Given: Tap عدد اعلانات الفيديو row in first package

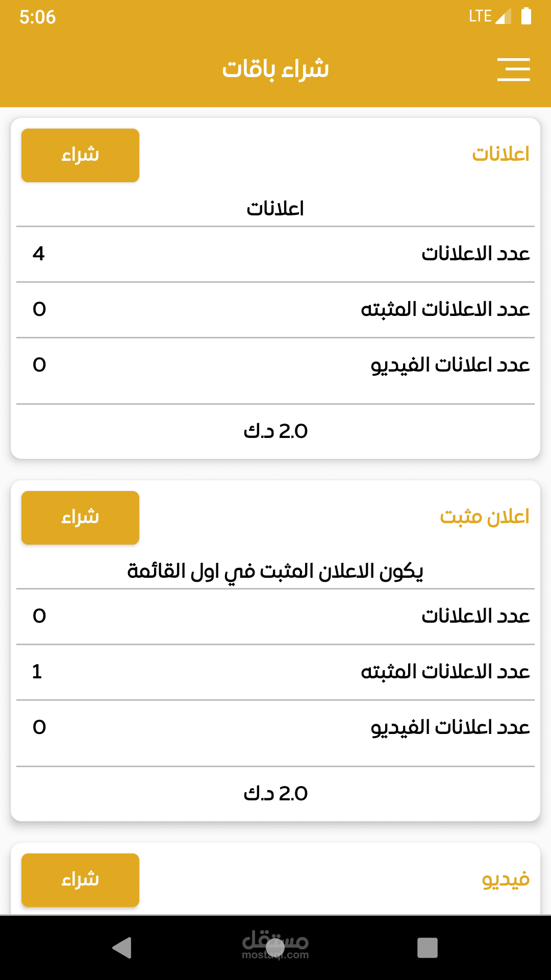Looking at the screenshot, I should click(275, 365).
